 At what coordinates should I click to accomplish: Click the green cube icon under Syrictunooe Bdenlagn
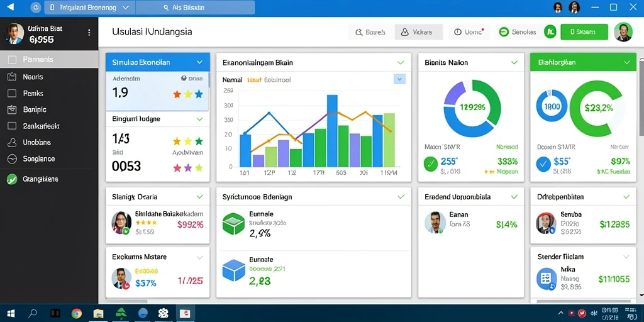(x=233, y=224)
